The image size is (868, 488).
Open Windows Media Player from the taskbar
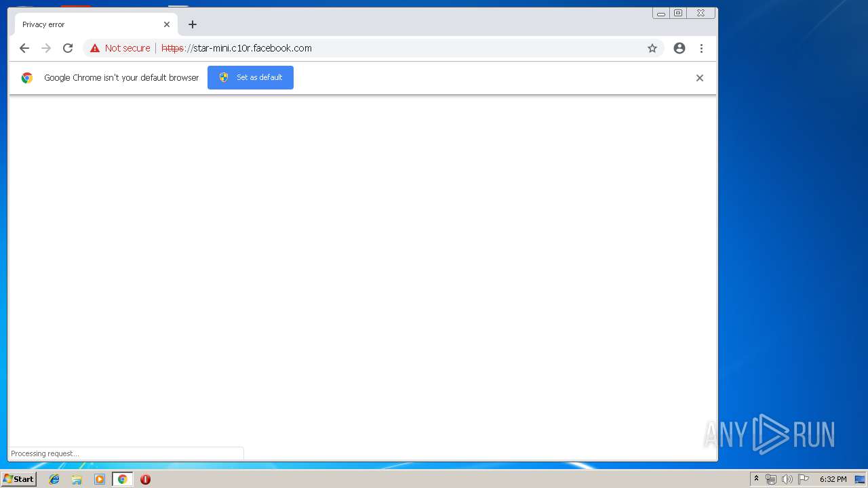(x=100, y=479)
